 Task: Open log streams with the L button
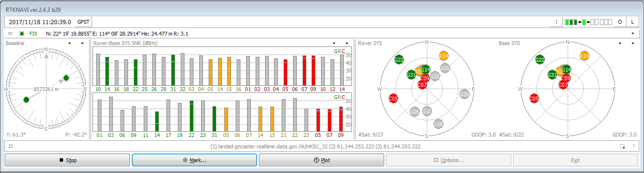[x=632, y=22]
